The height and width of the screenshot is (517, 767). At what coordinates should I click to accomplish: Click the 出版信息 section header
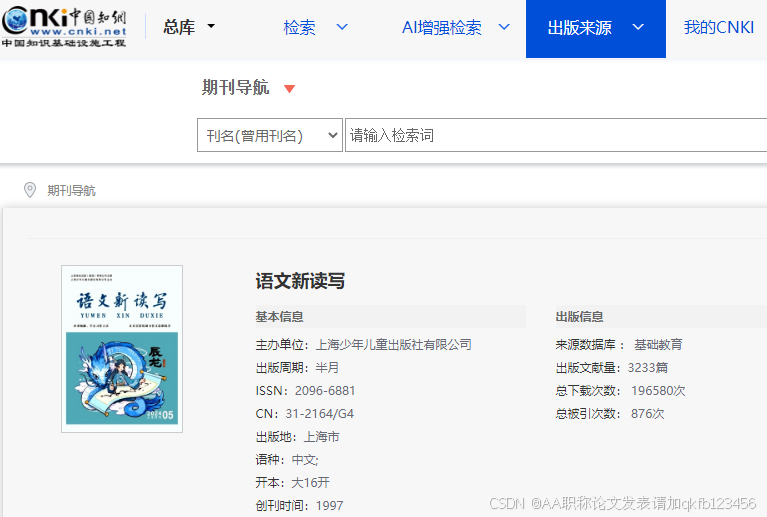(580, 317)
